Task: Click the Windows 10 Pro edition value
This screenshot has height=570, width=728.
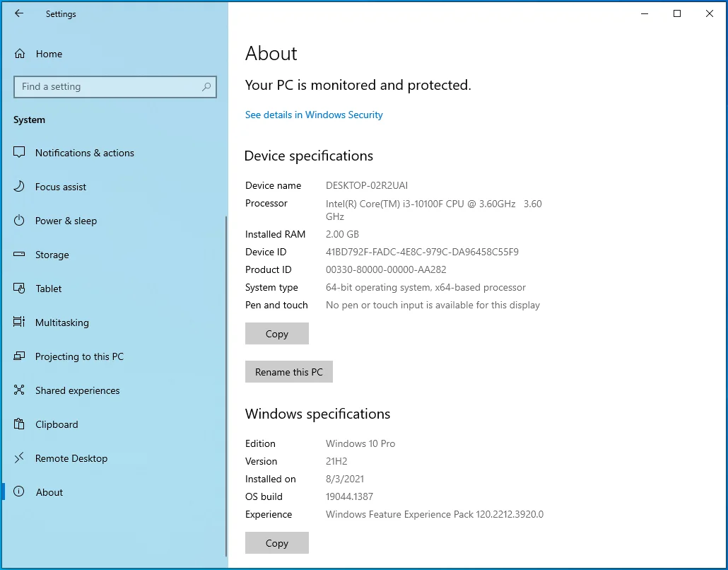Action: [x=360, y=443]
